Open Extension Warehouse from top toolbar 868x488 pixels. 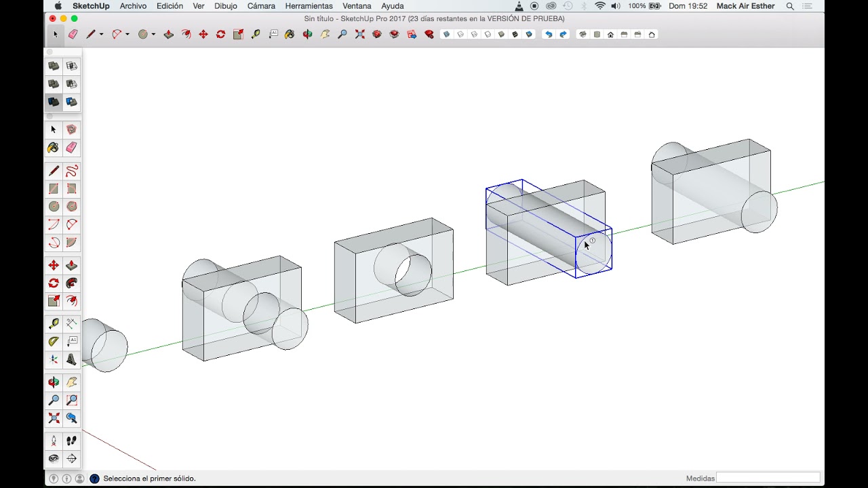click(x=395, y=34)
